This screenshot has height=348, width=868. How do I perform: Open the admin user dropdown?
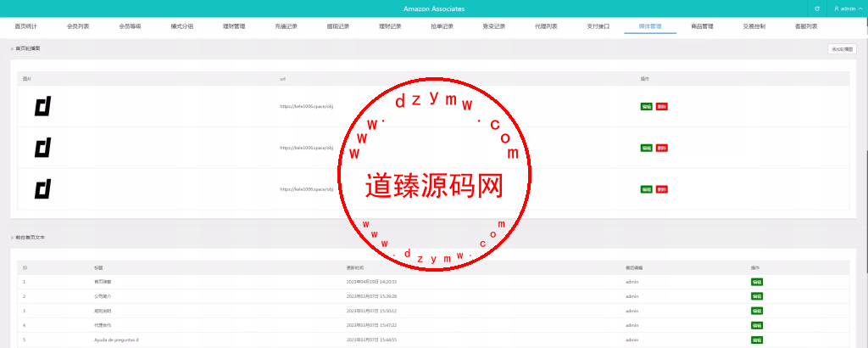848,8
